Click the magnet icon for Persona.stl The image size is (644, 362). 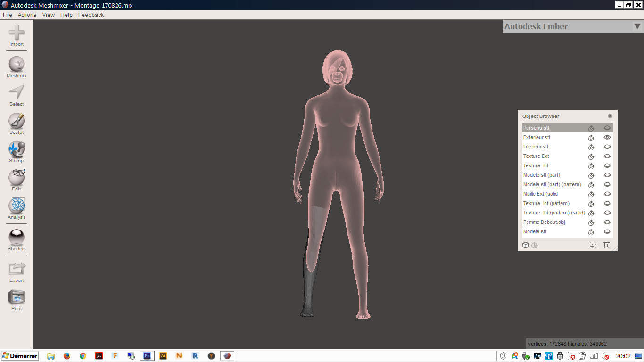pos(591,128)
